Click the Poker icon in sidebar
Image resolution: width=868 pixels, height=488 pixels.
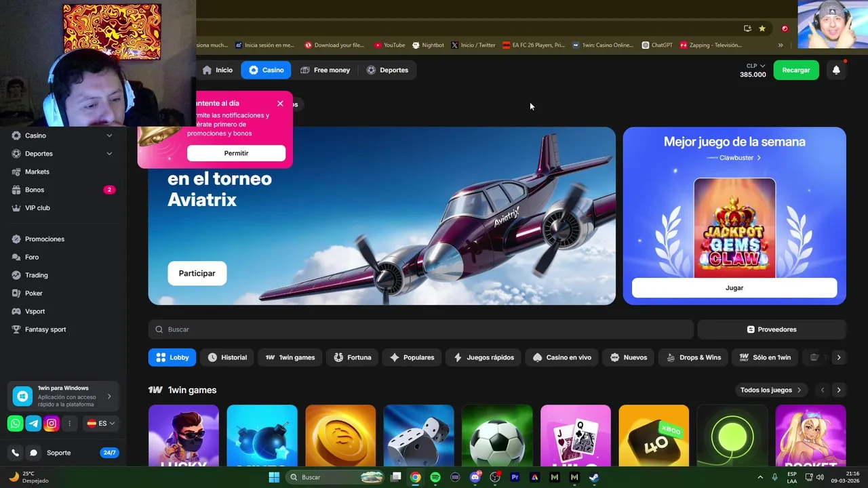[x=17, y=293]
